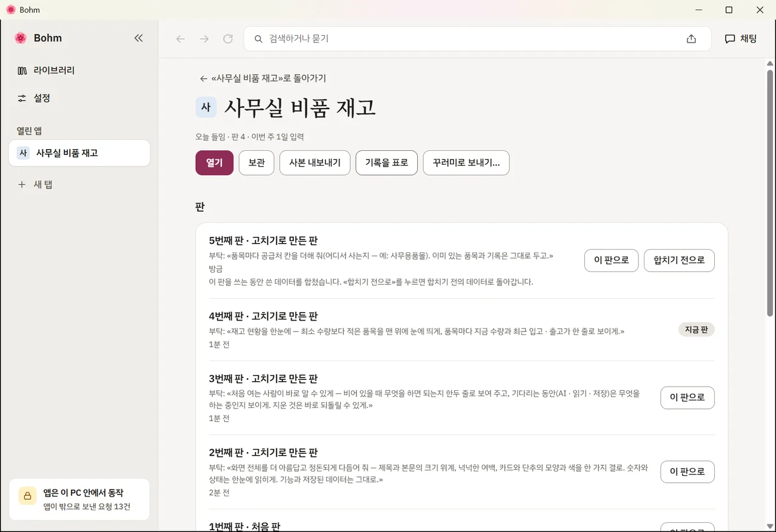
Task: Open the library via its books icon
Action: (x=22, y=71)
